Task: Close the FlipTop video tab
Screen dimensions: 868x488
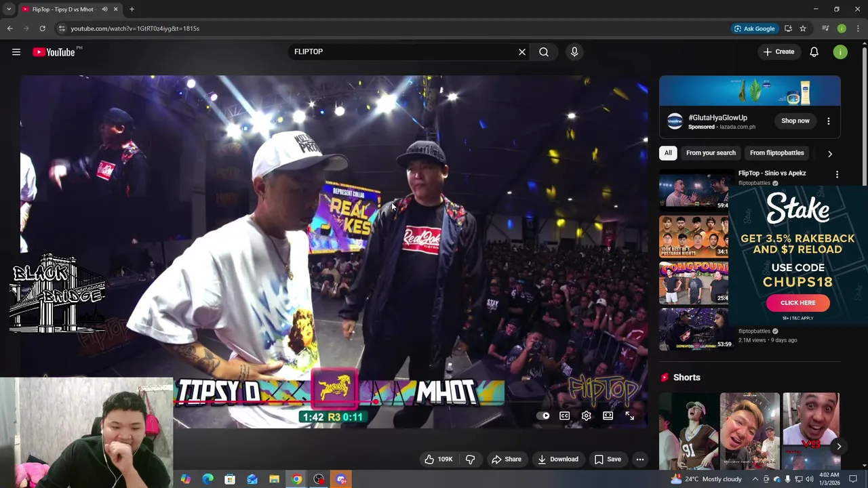Action: tap(115, 9)
